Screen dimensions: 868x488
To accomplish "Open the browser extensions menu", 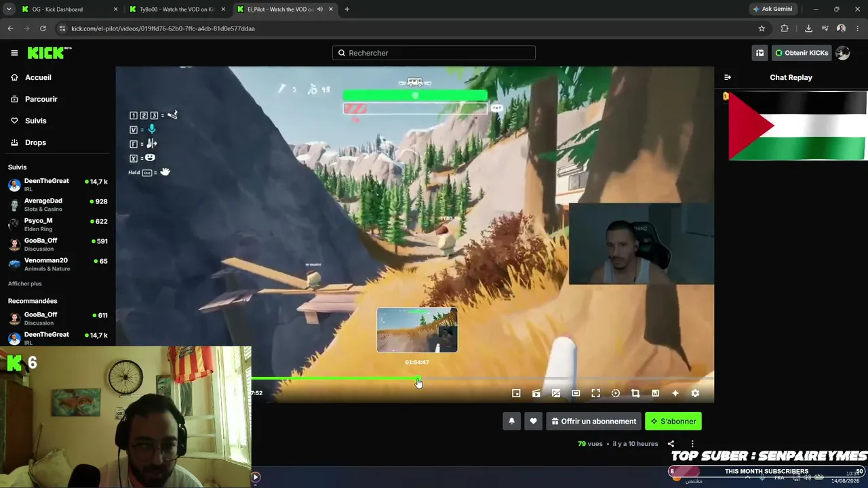I will 785,28.
